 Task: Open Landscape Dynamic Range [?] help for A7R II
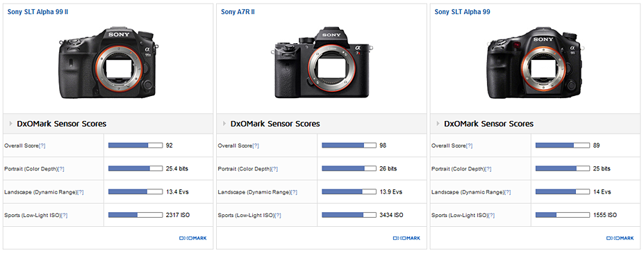[x=294, y=192]
